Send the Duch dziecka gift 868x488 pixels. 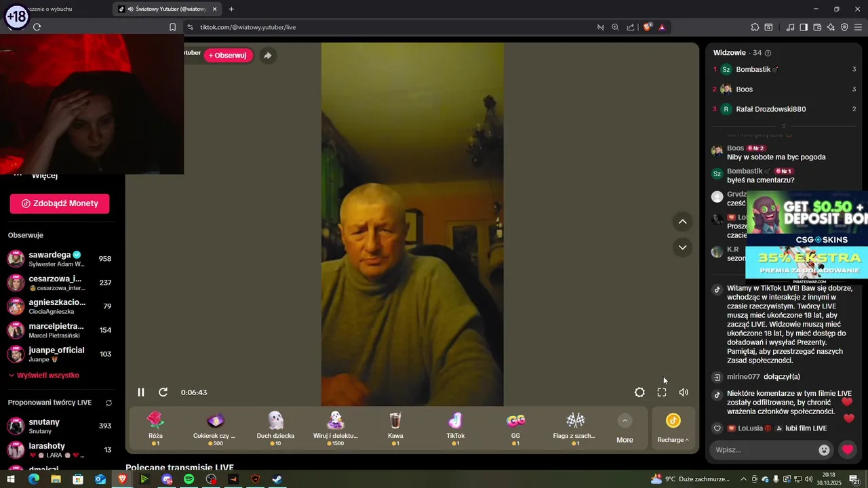pos(275,428)
